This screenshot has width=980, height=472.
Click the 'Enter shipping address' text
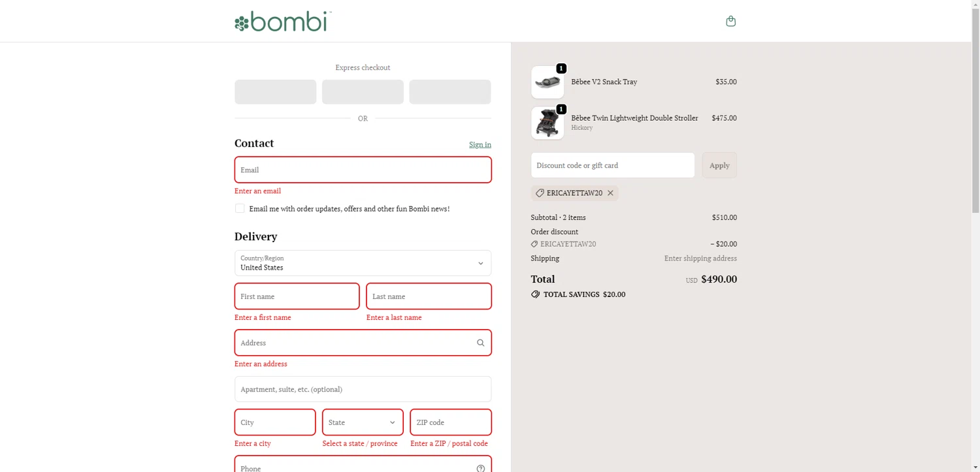(x=700, y=259)
